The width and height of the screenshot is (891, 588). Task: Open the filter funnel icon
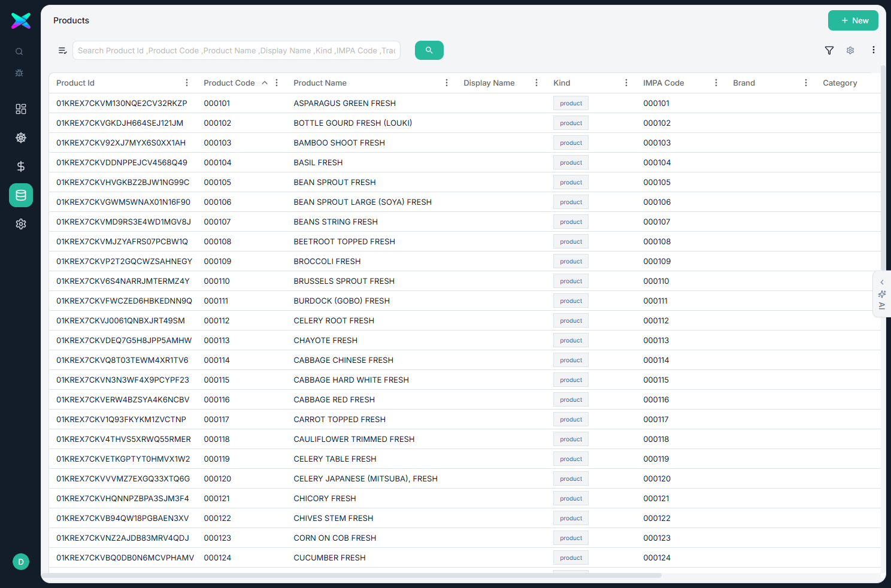(x=829, y=50)
